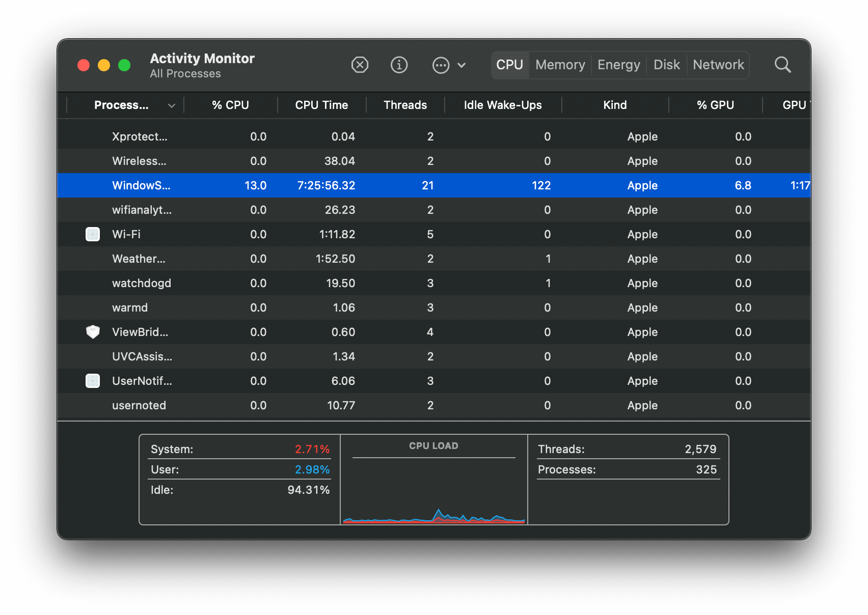The image size is (868, 615).
Task: Click the ViewBridge shield icon
Action: (93, 332)
